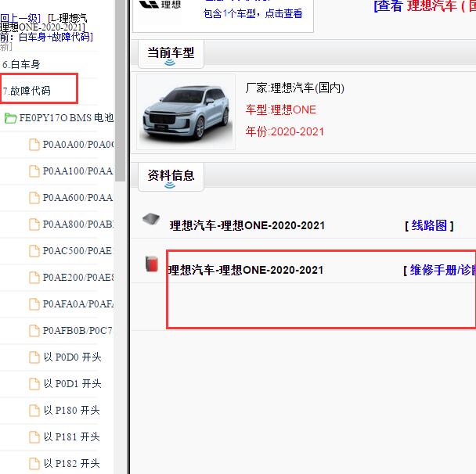The width and height of the screenshot is (476, 474).
Task: Open the 以 P180 开头 entry
Action: pyautogui.click(x=72, y=411)
